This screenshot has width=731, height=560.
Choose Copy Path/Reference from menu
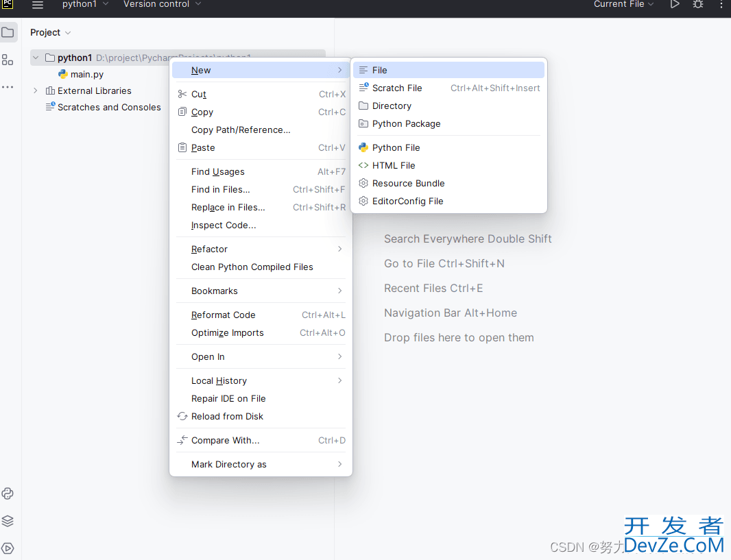pos(261,130)
